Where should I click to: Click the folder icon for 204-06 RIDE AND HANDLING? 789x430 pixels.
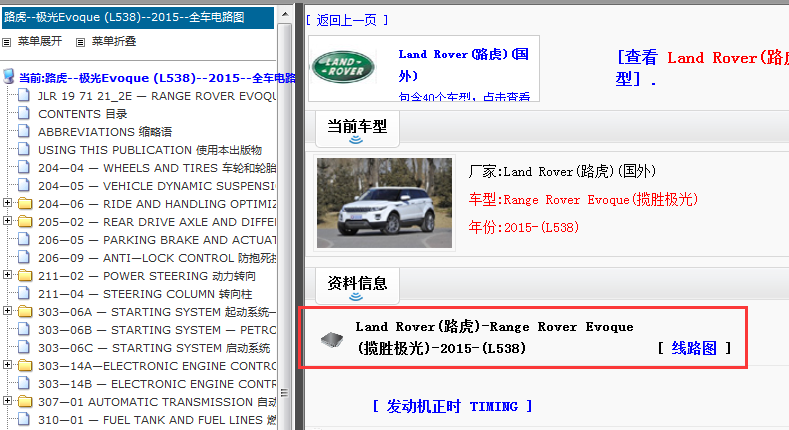(x=25, y=204)
